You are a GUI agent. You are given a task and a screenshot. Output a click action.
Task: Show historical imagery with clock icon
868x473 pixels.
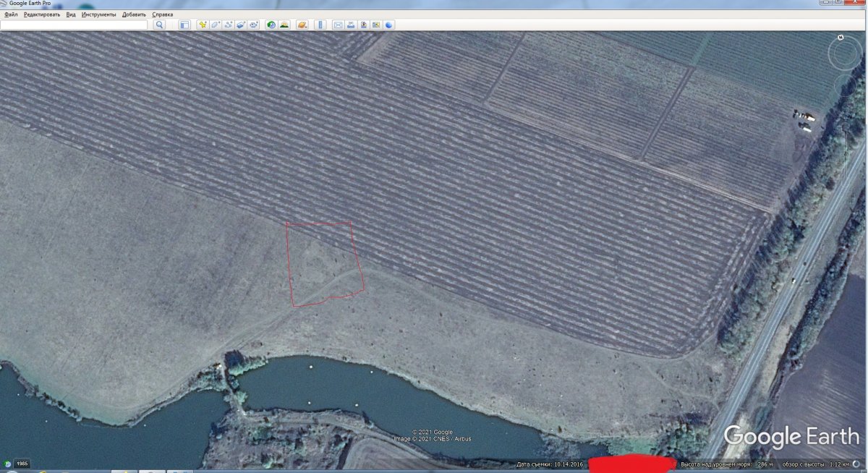[x=271, y=25]
